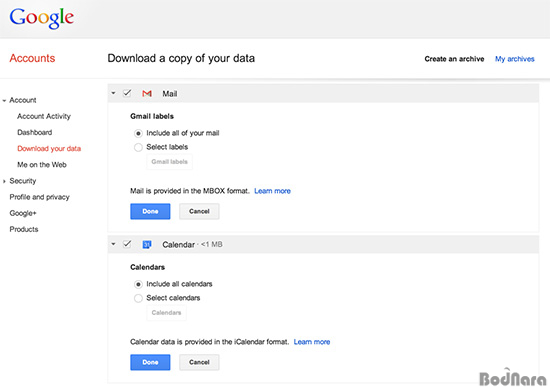Click the Google logo

click(42, 18)
